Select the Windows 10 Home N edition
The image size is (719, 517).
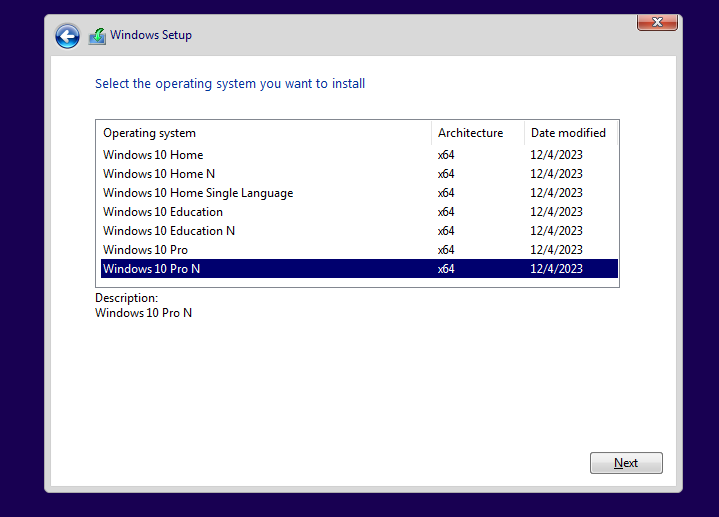point(159,174)
